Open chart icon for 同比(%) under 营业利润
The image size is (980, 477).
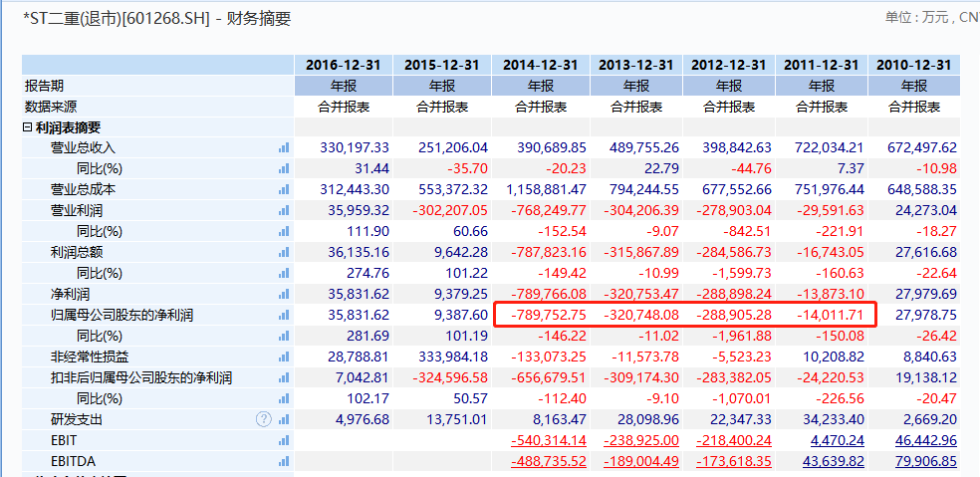285,231
